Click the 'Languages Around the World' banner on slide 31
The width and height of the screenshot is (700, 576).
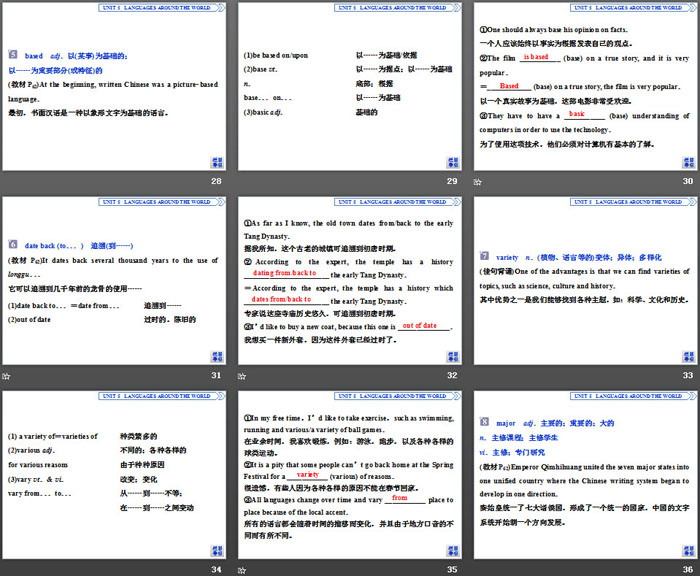(162, 202)
